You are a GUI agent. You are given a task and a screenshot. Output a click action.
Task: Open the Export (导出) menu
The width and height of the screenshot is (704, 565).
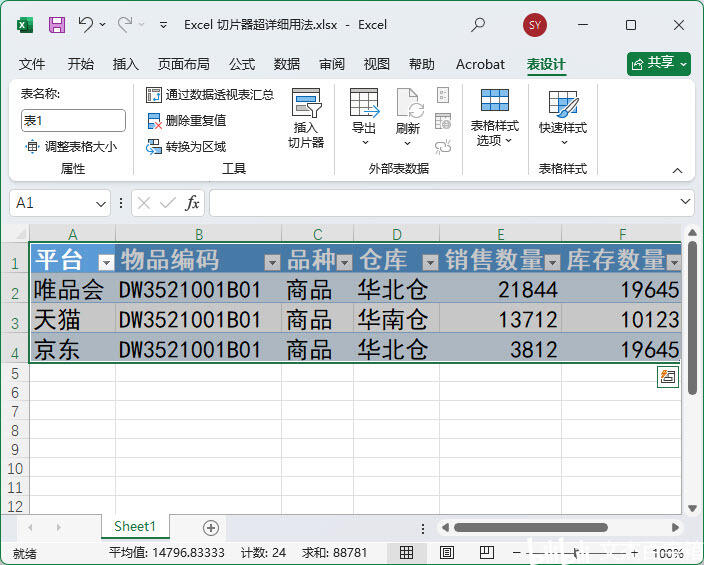[364, 118]
